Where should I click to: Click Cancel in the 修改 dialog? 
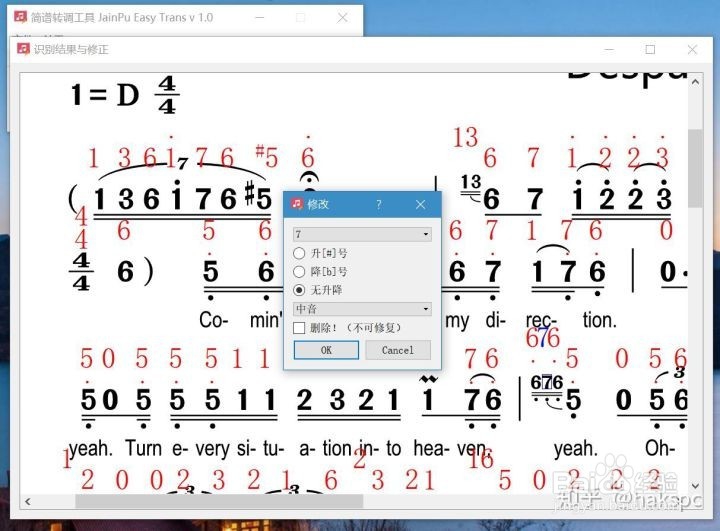click(x=398, y=350)
